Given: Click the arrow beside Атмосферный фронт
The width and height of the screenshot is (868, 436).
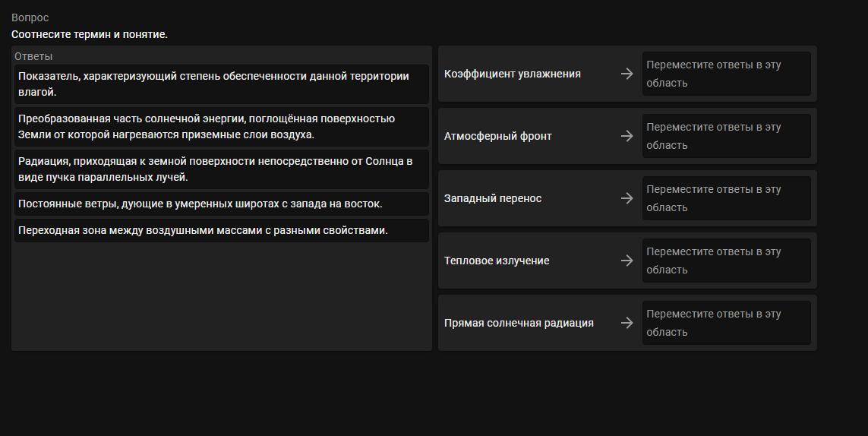Looking at the screenshot, I should click(627, 136).
